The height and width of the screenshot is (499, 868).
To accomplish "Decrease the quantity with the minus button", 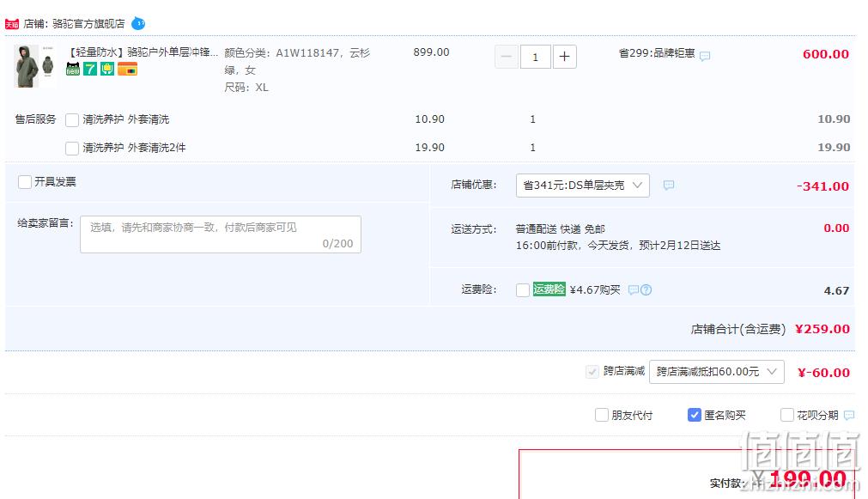I will tap(506, 57).
